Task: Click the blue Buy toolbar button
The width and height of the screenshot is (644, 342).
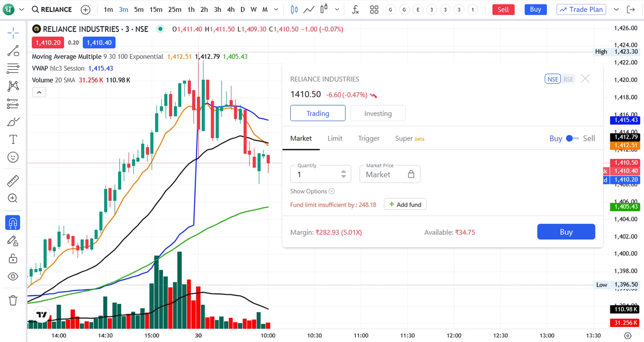Action: (535, 9)
